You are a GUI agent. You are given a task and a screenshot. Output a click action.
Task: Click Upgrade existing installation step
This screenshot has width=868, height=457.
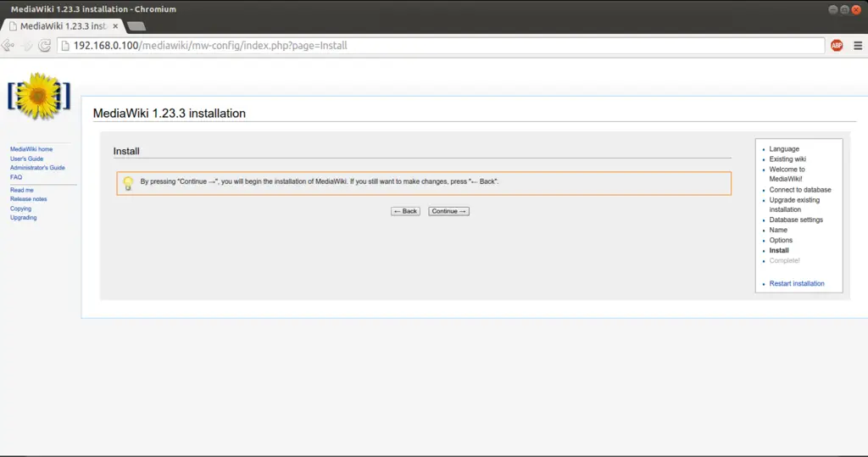[x=794, y=204]
